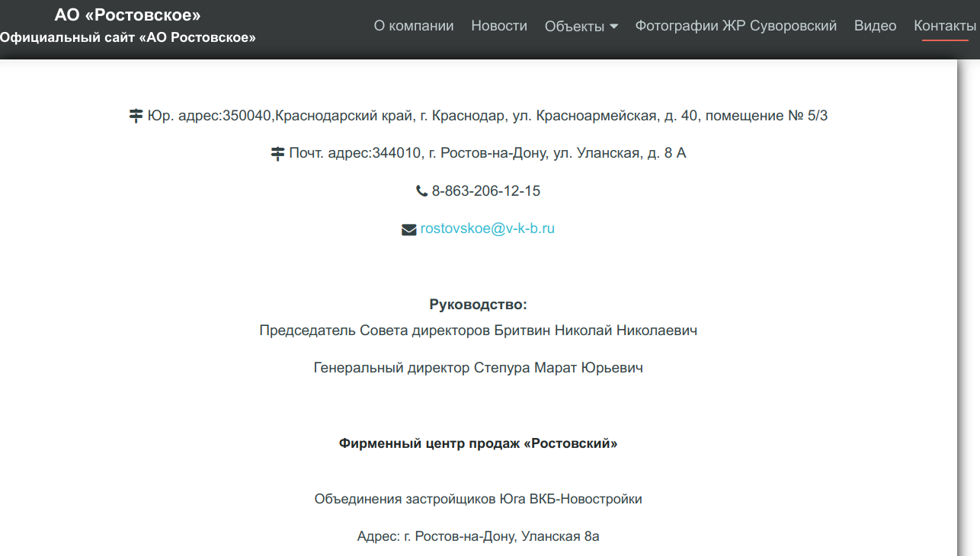Navigate to the Видео section
The image size is (980, 556).
click(x=876, y=26)
